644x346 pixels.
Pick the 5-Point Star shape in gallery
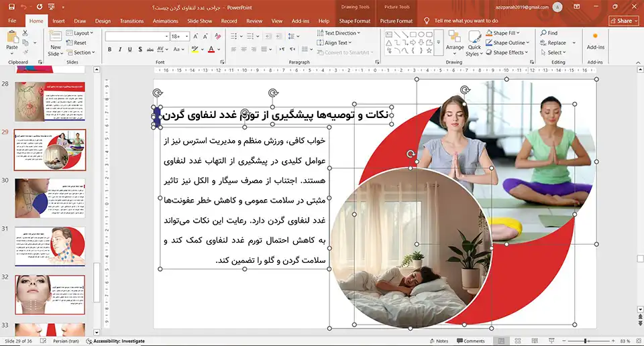[x=429, y=51]
